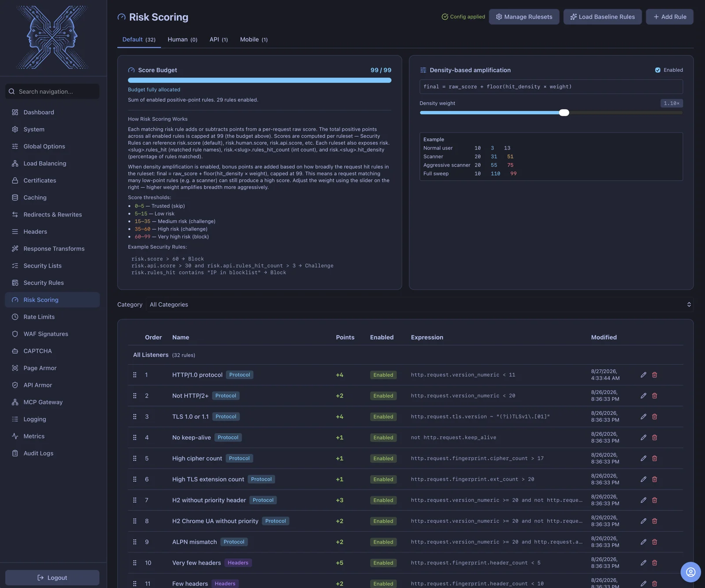
Task: Open Logging section
Action: 52,419
